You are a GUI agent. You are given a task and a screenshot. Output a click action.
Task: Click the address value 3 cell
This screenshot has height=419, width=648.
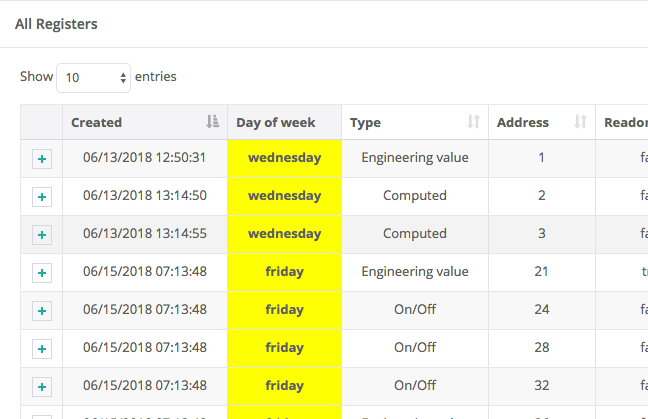click(541, 234)
